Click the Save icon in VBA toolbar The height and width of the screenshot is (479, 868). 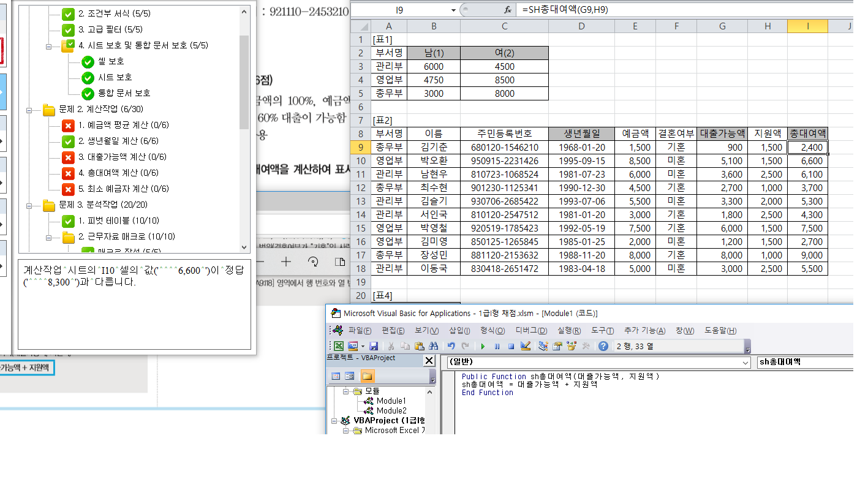(x=373, y=346)
